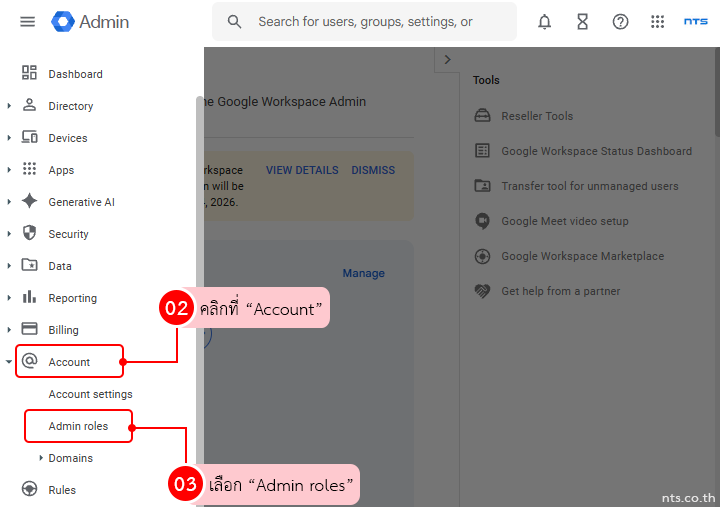Open the hourglass tasks icon
Image resolution: width=720 pixels, height=507 pixels.
[582, 22]
